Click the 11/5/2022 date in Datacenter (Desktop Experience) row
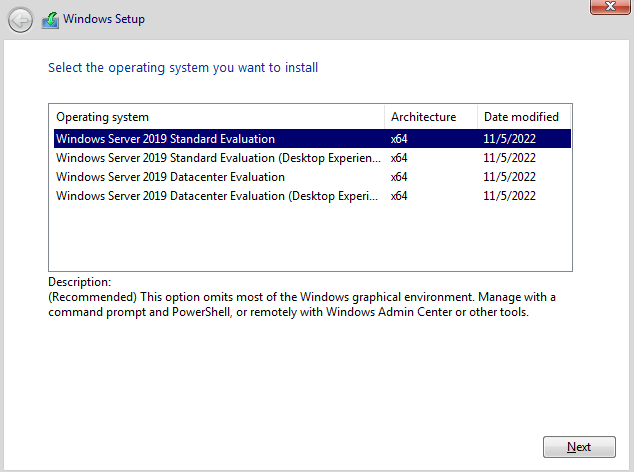Image resolution: width=634 pixels, height=472 pixels. coord(509,196)
